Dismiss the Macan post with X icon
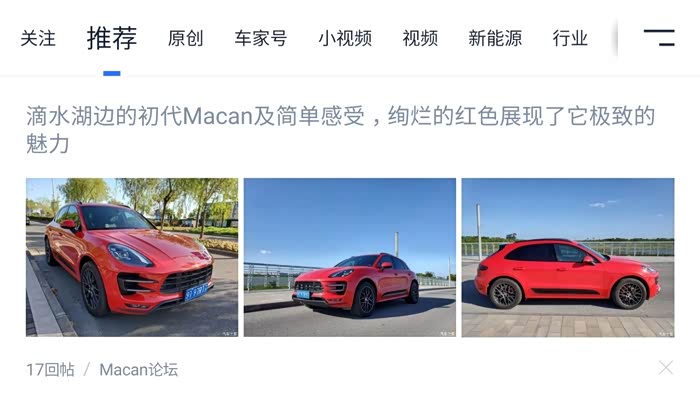 [x=665, y=368]
